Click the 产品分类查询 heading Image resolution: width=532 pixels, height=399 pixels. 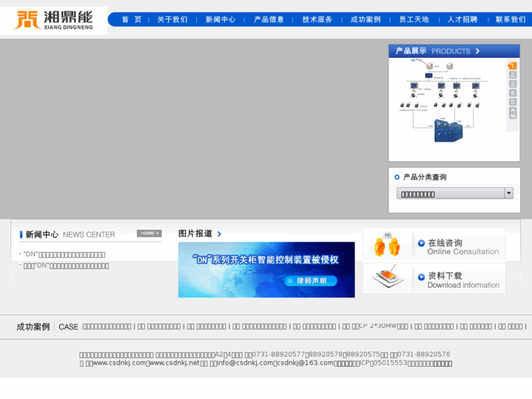(x=424, y=177)
